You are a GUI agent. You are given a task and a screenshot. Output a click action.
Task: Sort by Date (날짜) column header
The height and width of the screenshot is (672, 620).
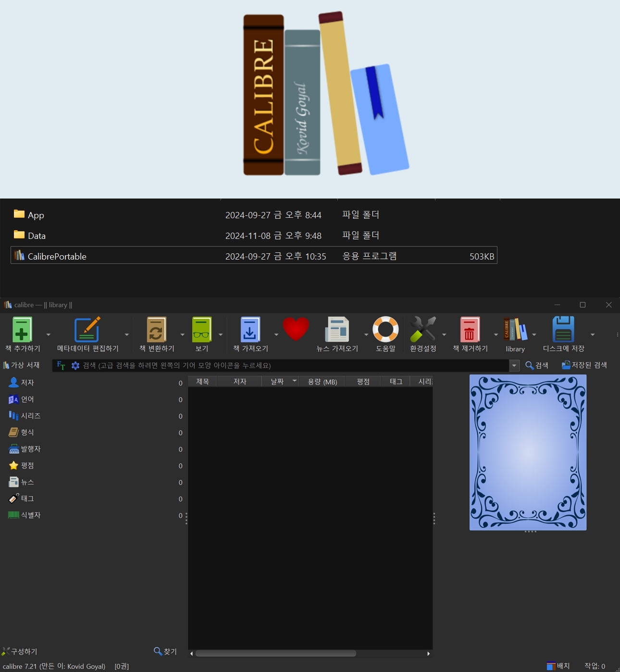pos(280,382)
